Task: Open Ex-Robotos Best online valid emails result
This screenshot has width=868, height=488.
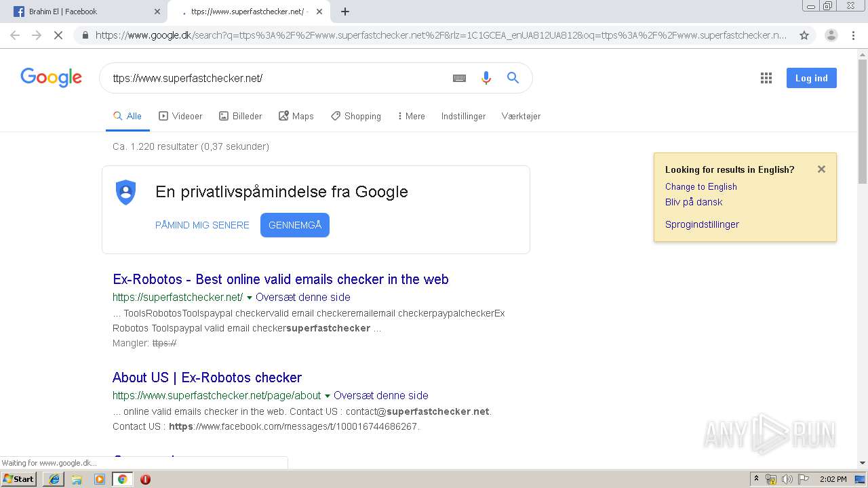Action: tap(281, 279)
